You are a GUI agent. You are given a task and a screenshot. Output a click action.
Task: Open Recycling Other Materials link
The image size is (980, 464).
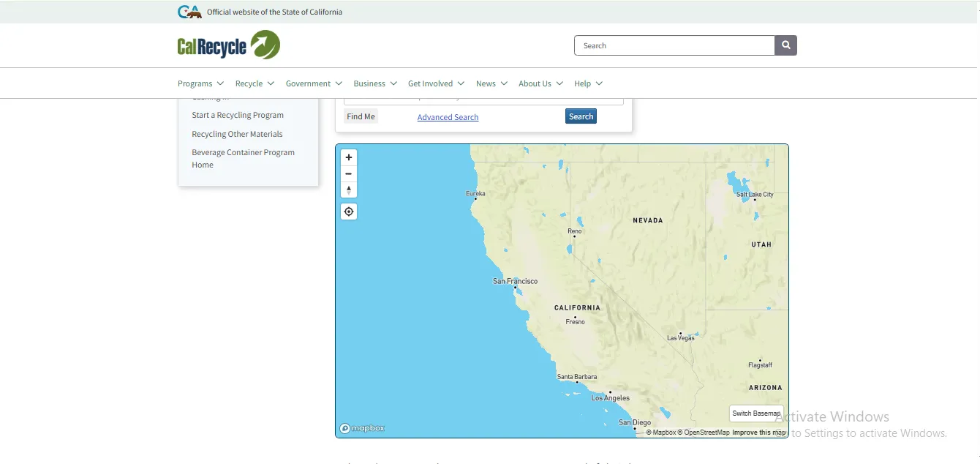[x=237, y=134]
